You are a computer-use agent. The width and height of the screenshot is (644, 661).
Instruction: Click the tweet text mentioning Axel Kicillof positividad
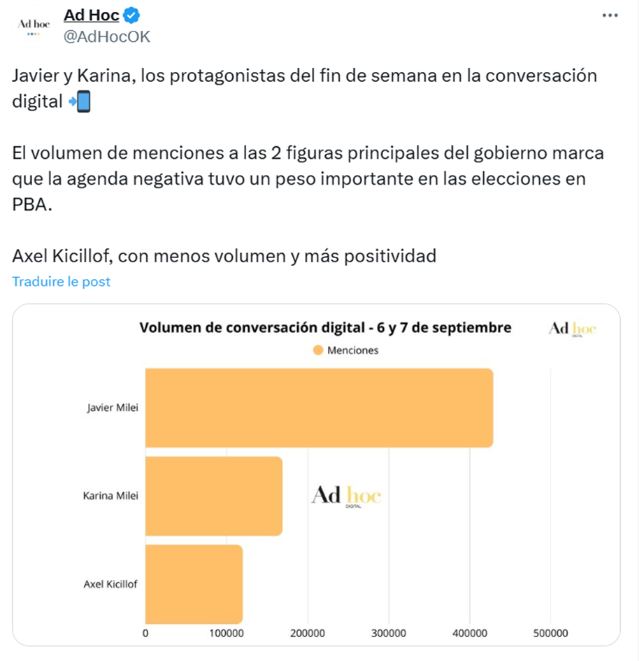[x=224, y=255]
